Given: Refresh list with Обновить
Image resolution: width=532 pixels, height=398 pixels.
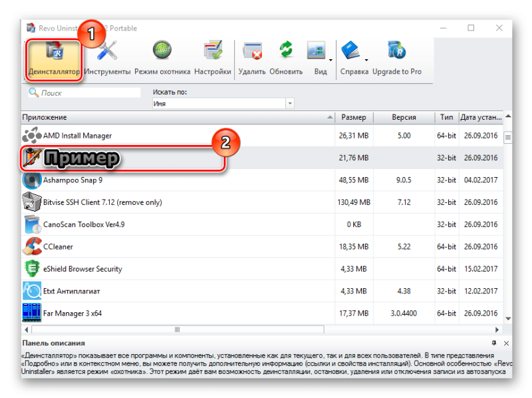Looking at the screenshot, I should [286, 58].
